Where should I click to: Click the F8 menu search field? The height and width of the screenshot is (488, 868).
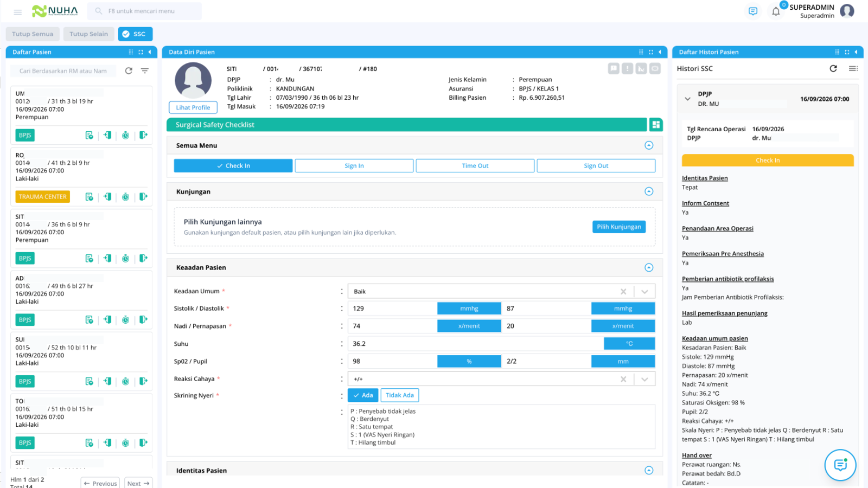[x=144, y=11]
